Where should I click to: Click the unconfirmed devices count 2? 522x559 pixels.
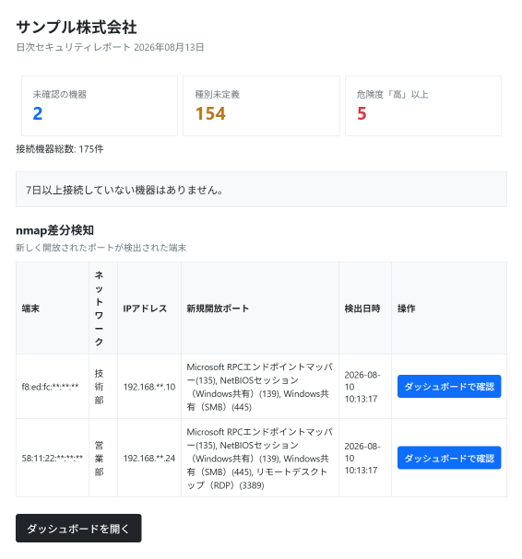tap(37, 114)
